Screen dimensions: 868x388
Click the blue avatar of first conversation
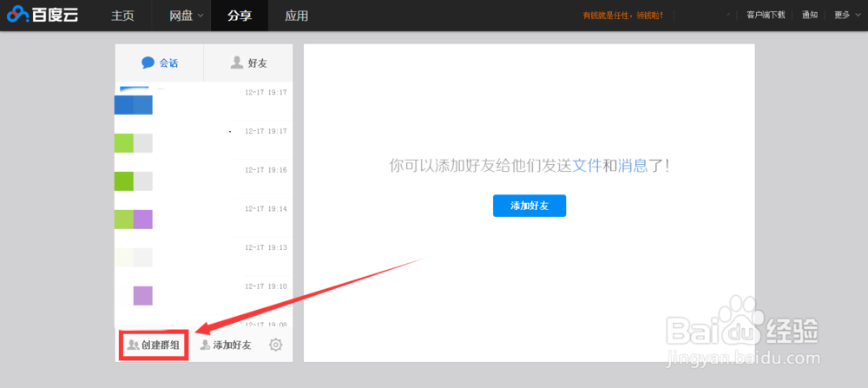[x=134, y=105]
